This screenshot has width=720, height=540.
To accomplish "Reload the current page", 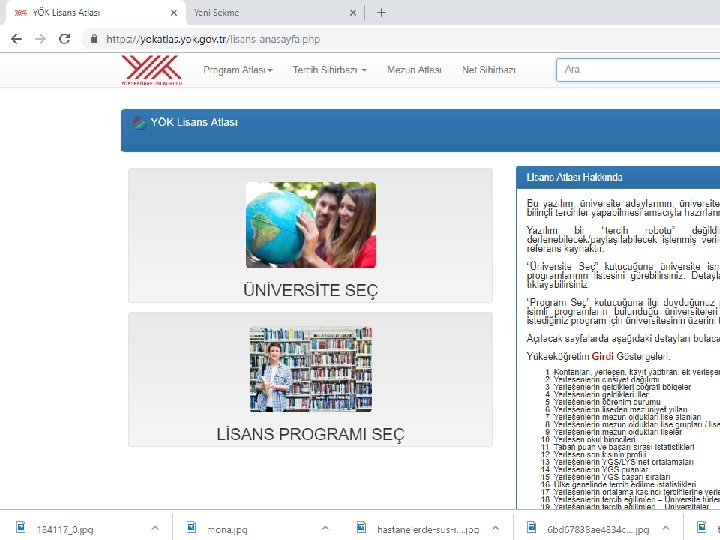I will point(64,39).
